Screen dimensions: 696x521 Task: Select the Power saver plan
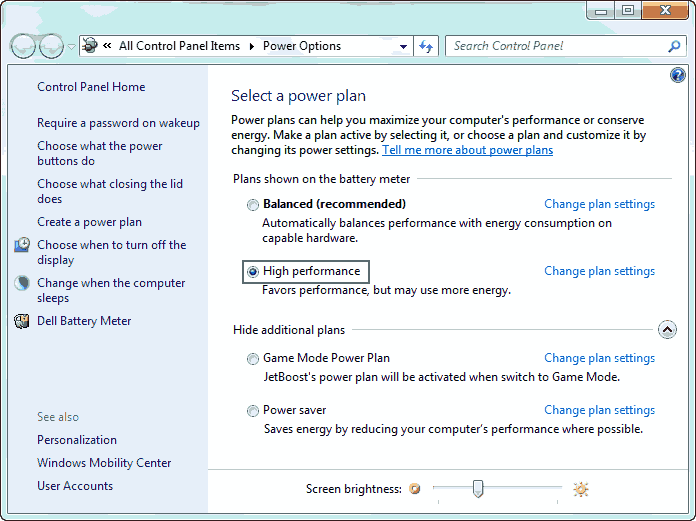click(253, 410)
